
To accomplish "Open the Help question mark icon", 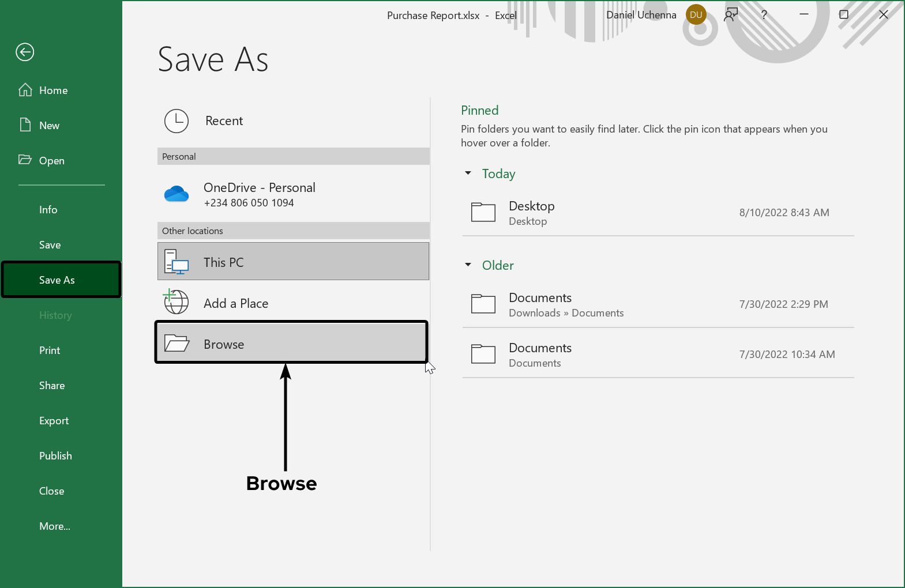I will tap(764, 15).
